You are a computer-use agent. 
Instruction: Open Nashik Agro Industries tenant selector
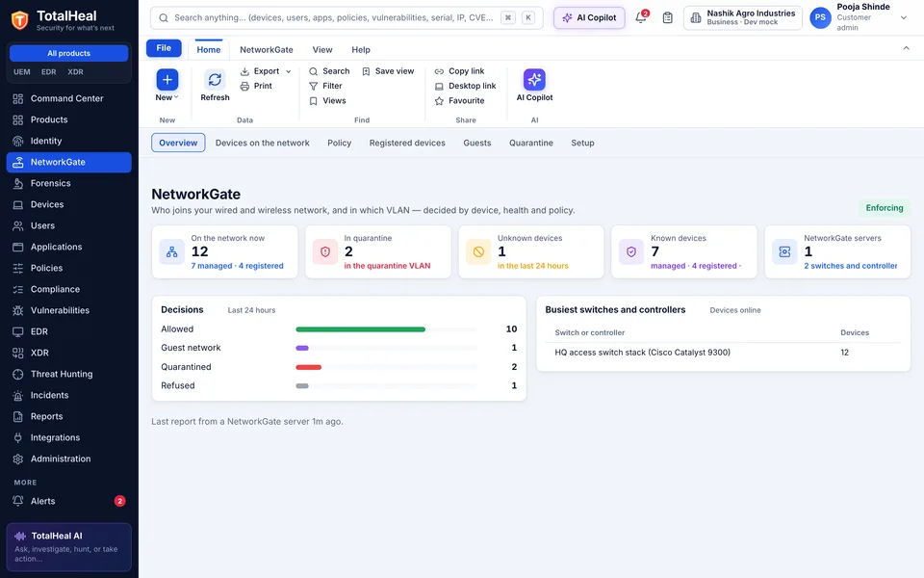(x=742, y=17)
